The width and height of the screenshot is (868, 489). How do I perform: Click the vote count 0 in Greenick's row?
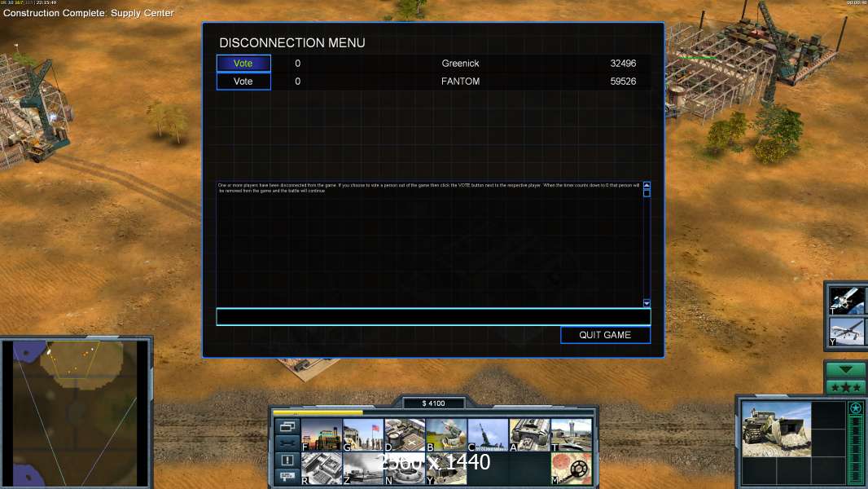click(x=298, y=63)
